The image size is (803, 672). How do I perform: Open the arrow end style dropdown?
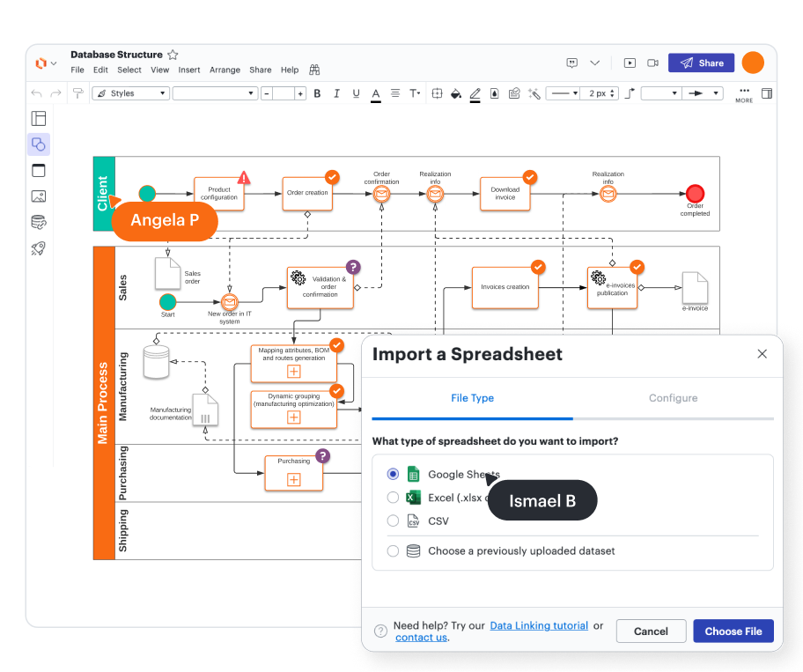point(704,93)
